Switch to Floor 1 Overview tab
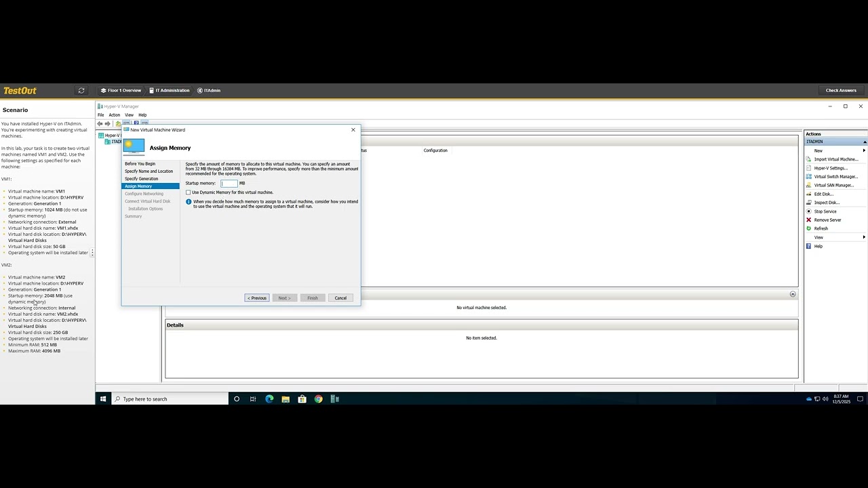Image resolution: width=868 pixels, height=488 pixels. pos(121,90)
